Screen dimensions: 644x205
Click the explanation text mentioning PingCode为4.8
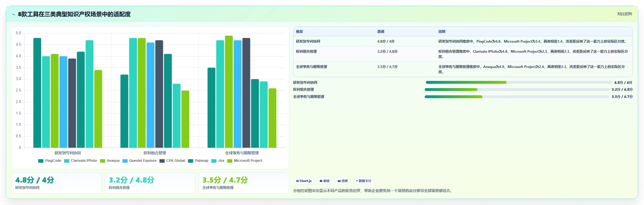click(532, 41)
